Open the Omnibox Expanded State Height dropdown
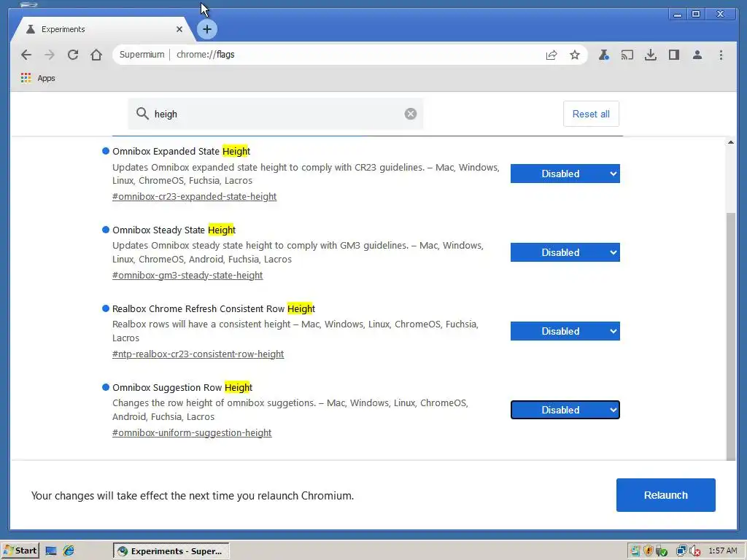 (565, 174)
